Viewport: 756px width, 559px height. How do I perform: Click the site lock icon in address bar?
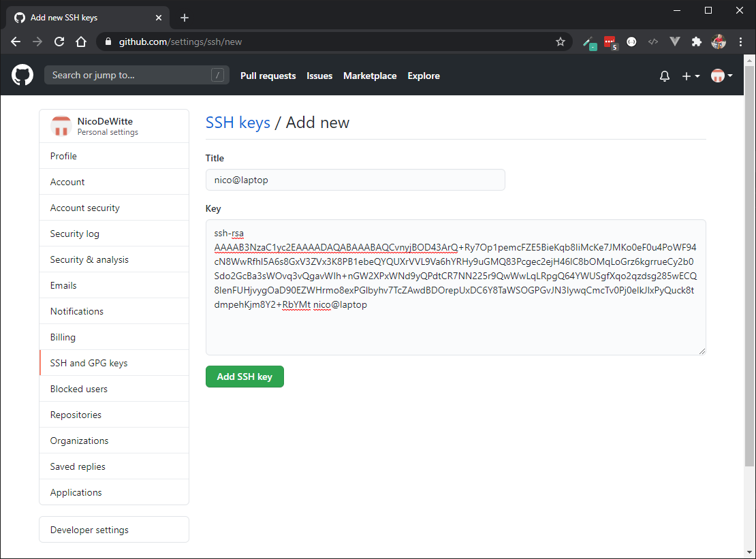[x=108, y=42]
